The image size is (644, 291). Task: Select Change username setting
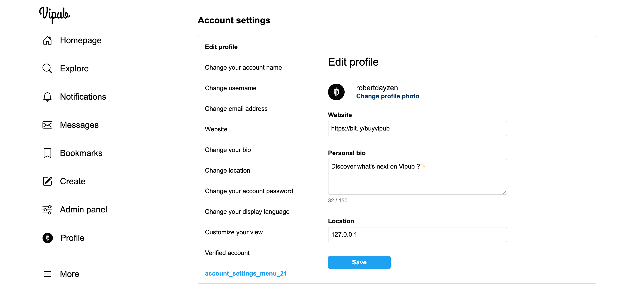pos(230,88)
